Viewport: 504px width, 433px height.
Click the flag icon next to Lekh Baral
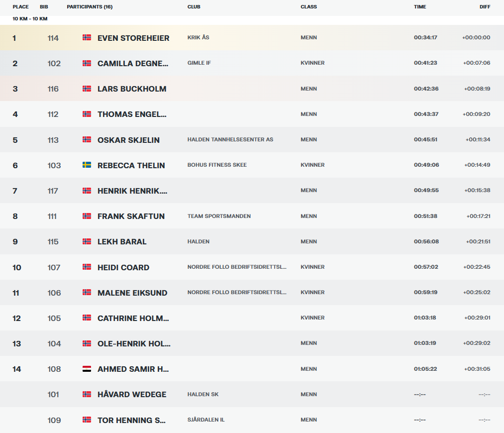click(87, 241)
